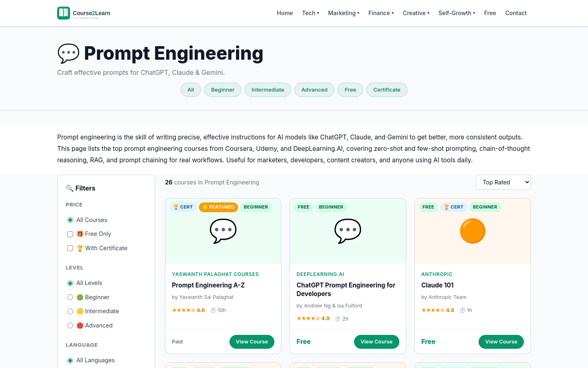
Task: Expand the Marketing navigation menu
Action: tap(344, 13)
